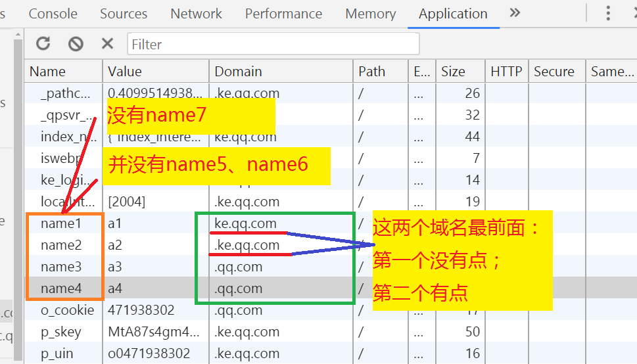Click the refresh cookies icon

tap(43, 44)
